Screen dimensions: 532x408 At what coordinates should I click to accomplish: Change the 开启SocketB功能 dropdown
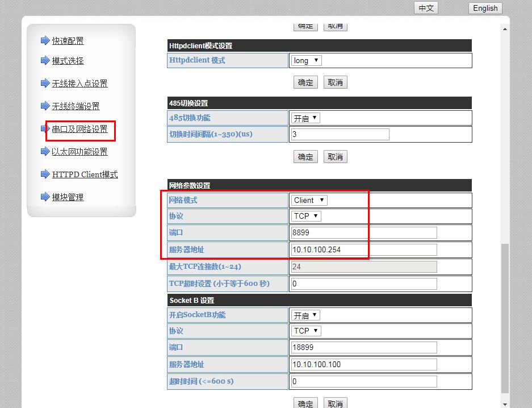(306, 315)
